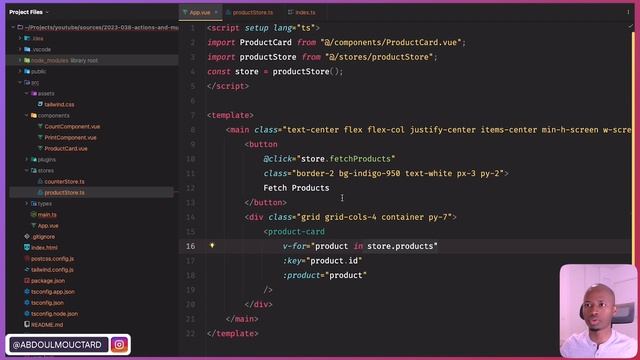
Task: Collapse the src folder chevron
Action: [20, 82]
